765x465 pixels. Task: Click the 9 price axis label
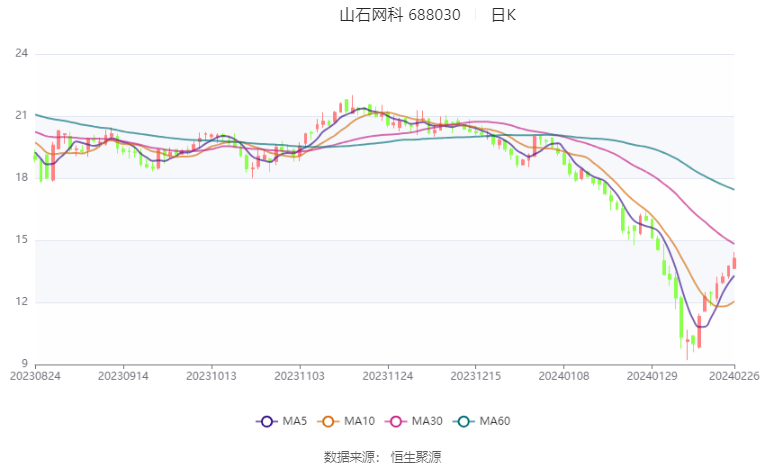point(25,364)
